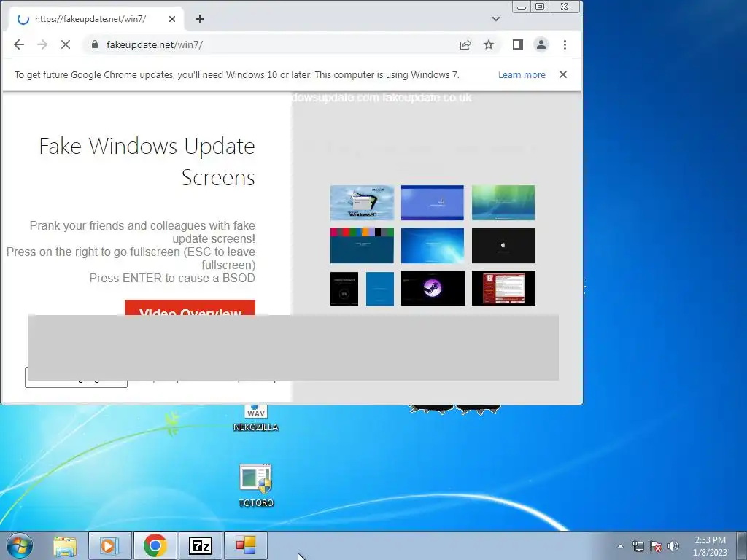747x560 pixels.
Task: Stop loading the page with X button
Action: (x=66, y=44)
